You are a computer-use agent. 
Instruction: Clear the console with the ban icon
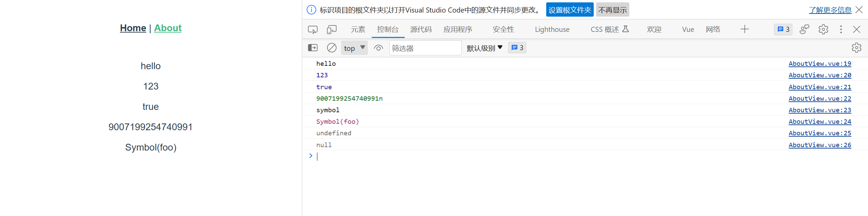pos(332,48)
